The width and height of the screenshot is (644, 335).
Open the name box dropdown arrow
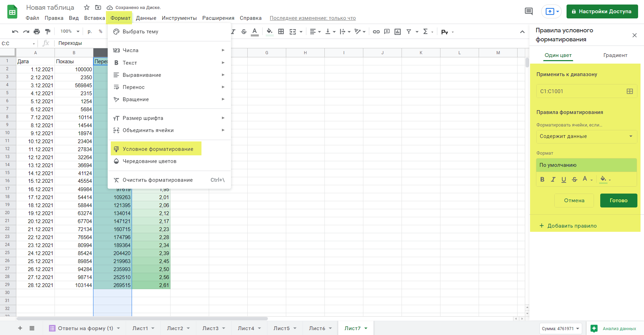(x=34, y=43)
